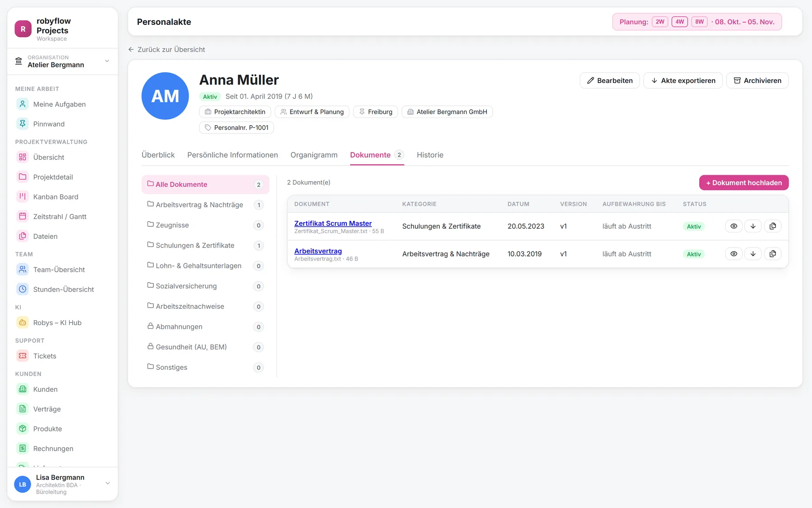812x508 pixels.
Task: Select the Alle Dokumente folder
Action: [x=205, y=185]
